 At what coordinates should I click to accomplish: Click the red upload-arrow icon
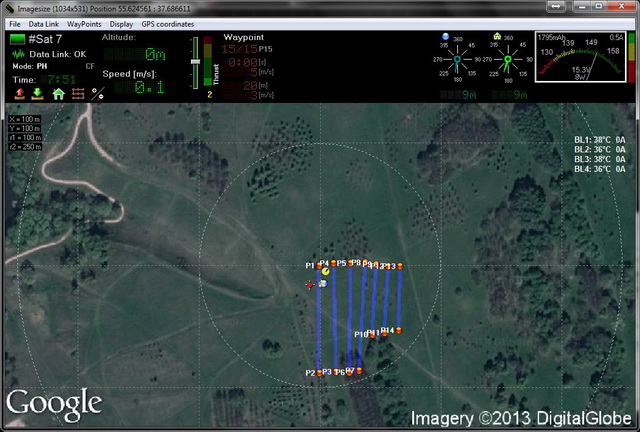(19, 94)
